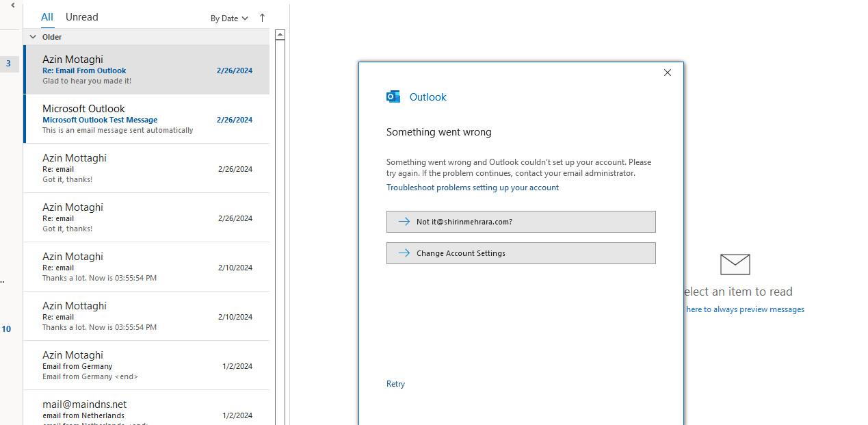Click always preview messages link
The image size is (868, 425).
pyautogui.click(x=745, y=309)
